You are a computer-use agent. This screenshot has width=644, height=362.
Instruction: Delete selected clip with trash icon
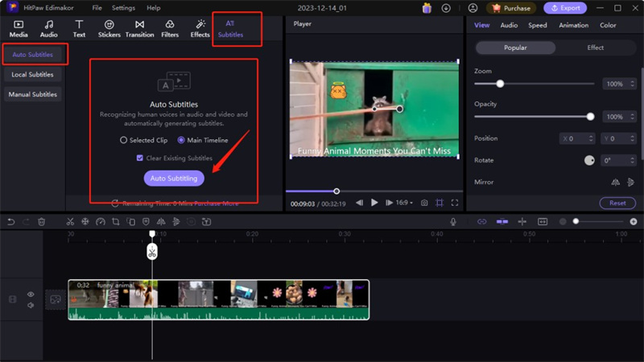click(41, 221)
